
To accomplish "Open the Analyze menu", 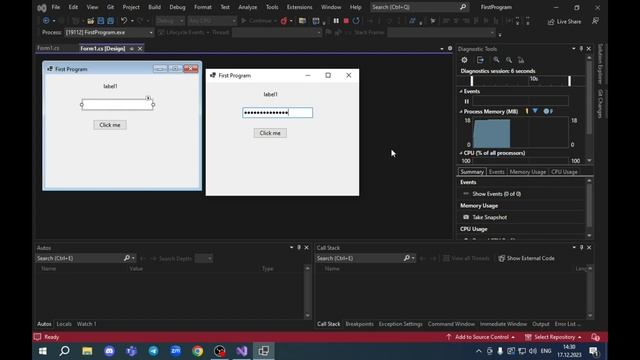I will coord(248,7).
